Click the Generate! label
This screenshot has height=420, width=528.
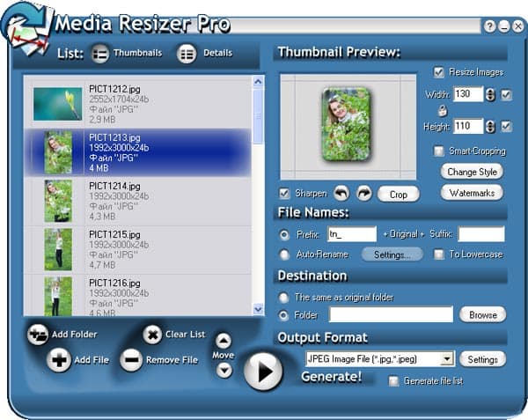(x=332, y=377)
